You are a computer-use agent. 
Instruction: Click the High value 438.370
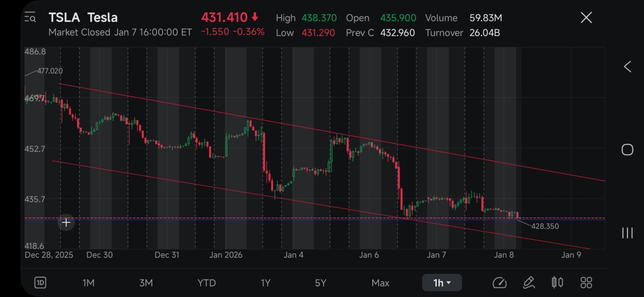(x=319, y=18)
